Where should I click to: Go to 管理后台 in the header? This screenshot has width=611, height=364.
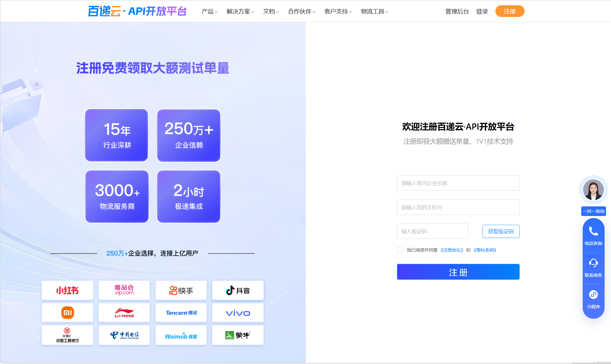(457, 12)
